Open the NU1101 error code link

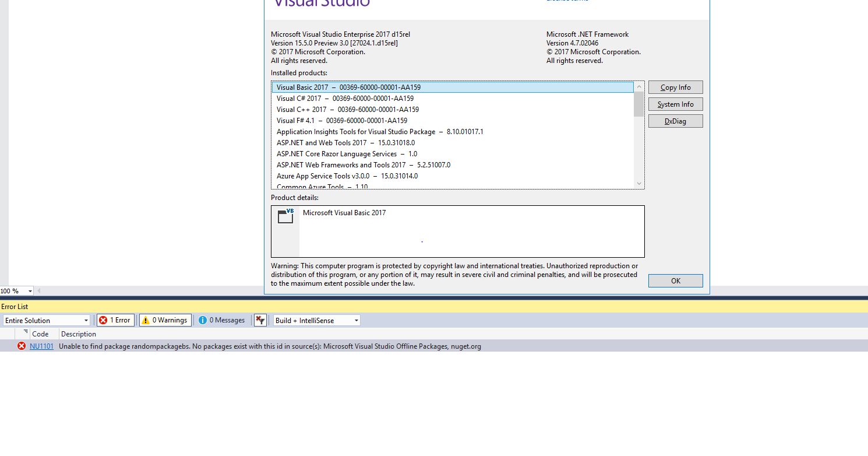click(x=41, y=346)
